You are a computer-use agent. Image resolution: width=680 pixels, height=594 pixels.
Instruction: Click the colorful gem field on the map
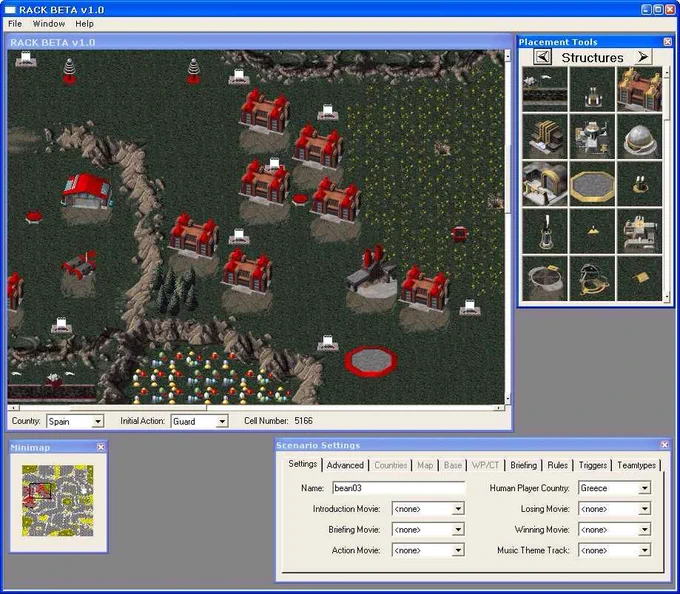[x=210, y=377]
